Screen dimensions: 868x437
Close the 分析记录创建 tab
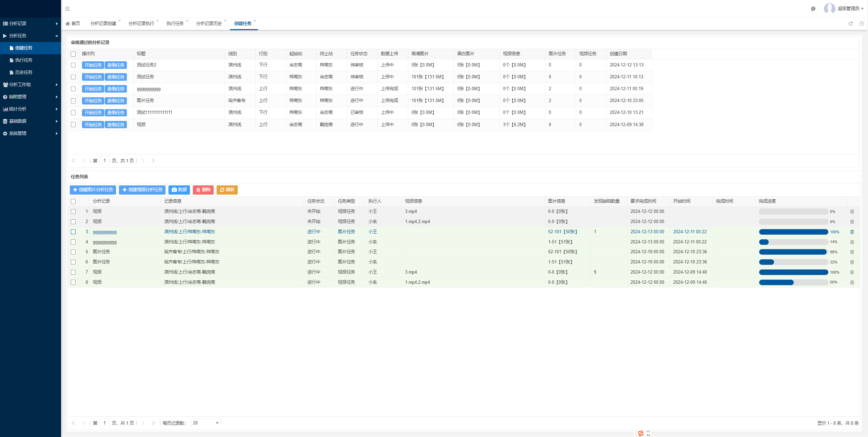(119, 21)
